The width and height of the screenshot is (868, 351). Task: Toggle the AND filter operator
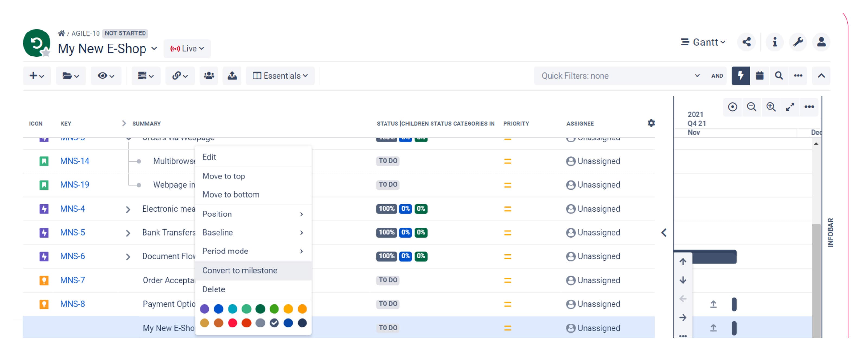[x=717, y=76]
